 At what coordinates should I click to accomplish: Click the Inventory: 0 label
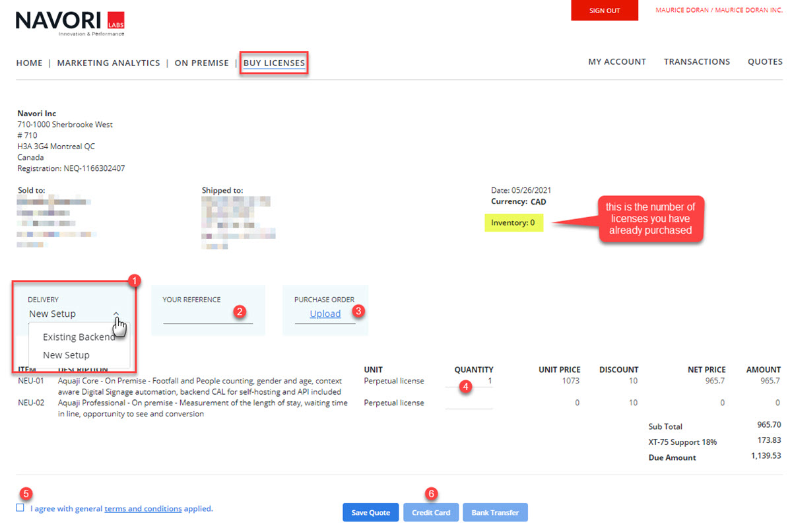pos(513,223)
